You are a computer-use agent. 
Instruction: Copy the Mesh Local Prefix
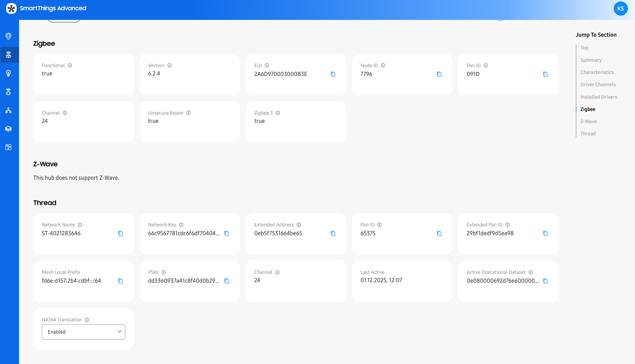(120, 281)
